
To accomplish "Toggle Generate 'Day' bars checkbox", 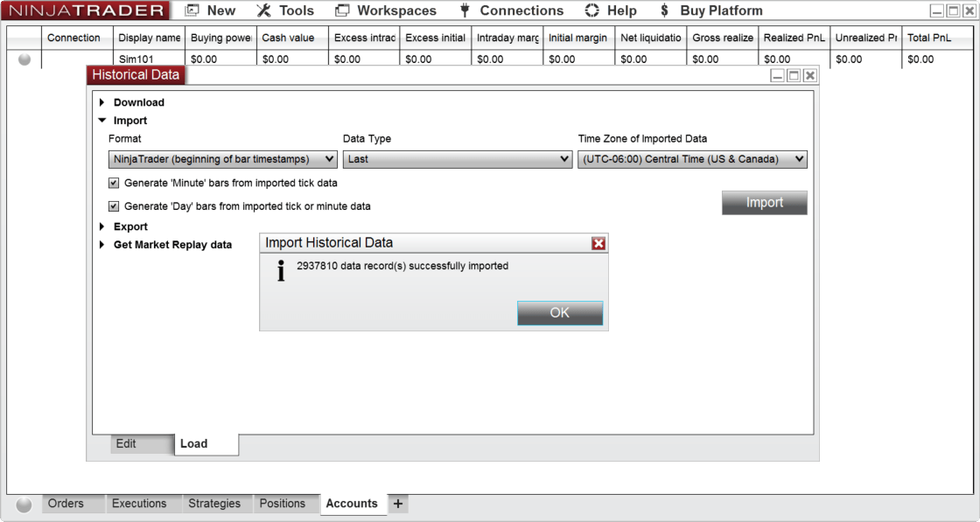I will point(114,206).
